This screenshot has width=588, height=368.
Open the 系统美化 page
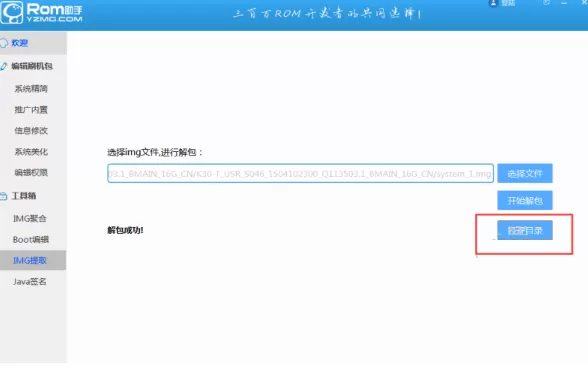(31, 152)
